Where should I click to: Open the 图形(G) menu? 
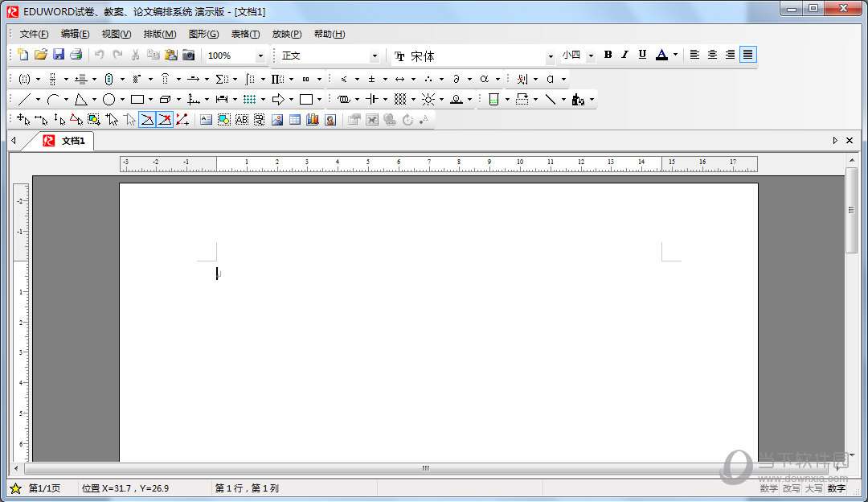pyautogui.click(x=203, y=34)
